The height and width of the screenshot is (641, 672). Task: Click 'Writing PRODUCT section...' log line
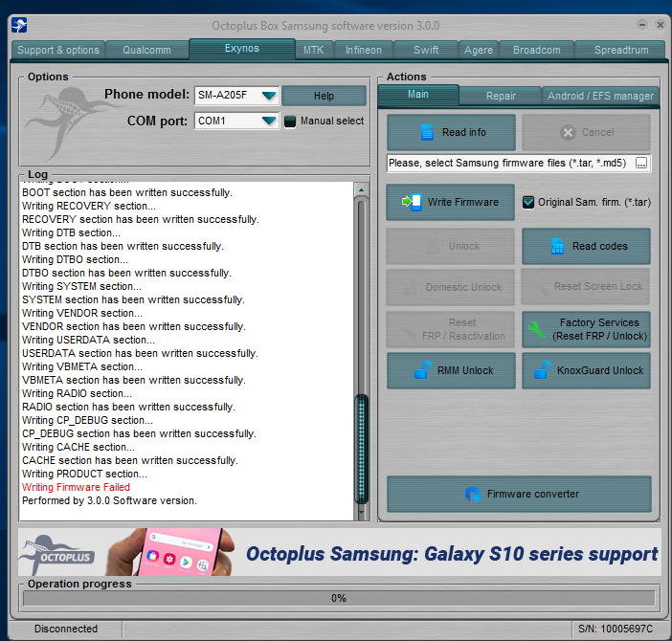click(84, 474)
